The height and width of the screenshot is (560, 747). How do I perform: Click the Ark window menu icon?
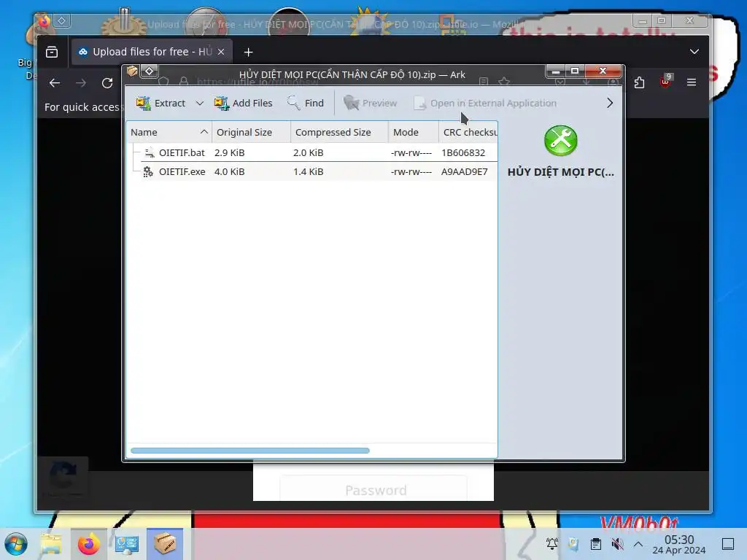[132, 71]
